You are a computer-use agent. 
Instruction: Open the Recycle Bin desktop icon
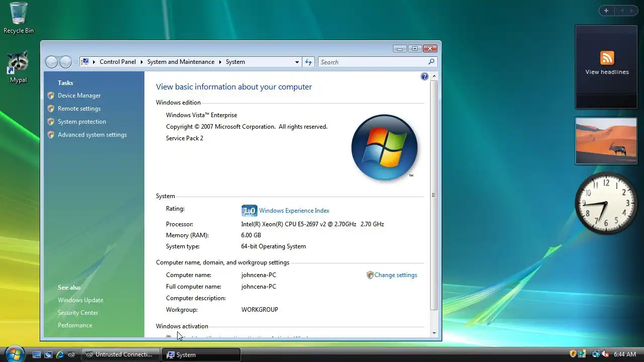point(19,18)
